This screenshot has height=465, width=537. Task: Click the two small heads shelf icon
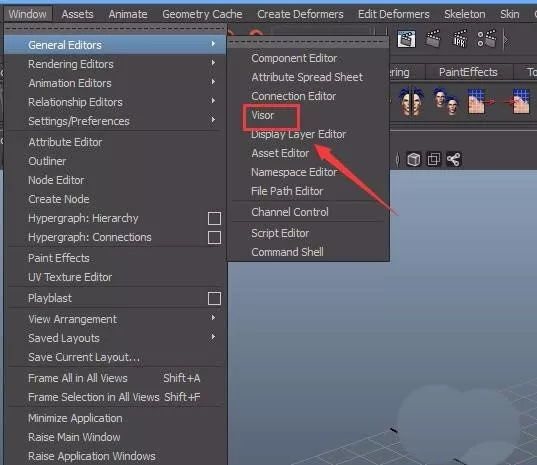[x=446, y=101]
